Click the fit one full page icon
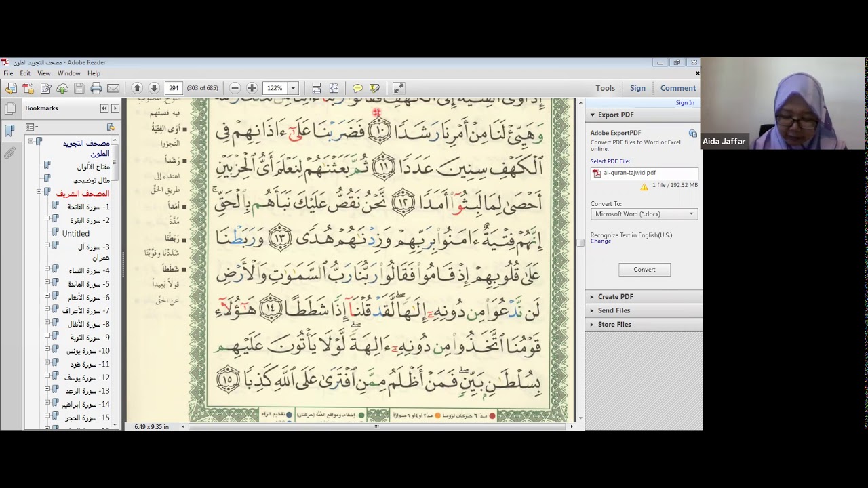 (334, 88)
